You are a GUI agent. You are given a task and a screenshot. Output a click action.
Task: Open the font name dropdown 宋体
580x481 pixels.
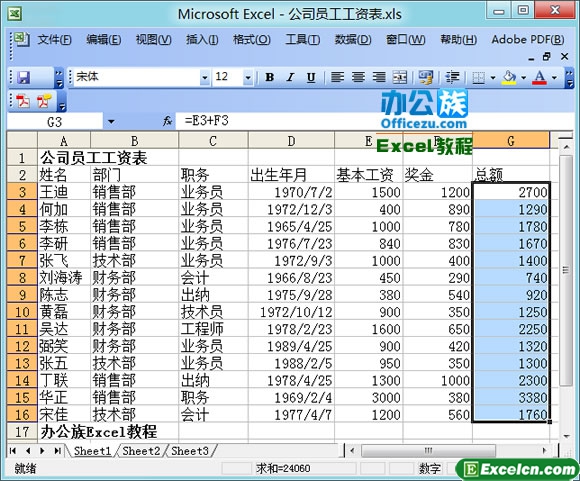click(205, 78)
